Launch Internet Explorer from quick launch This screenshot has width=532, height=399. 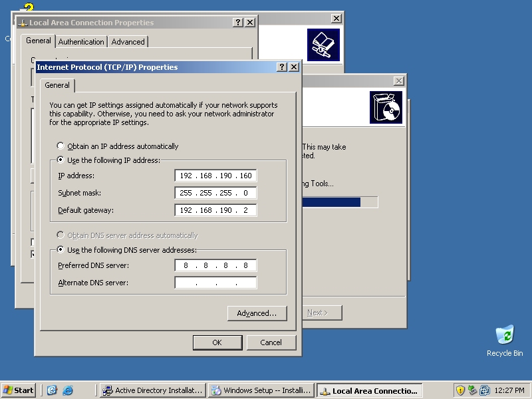(x=68, y=390)
